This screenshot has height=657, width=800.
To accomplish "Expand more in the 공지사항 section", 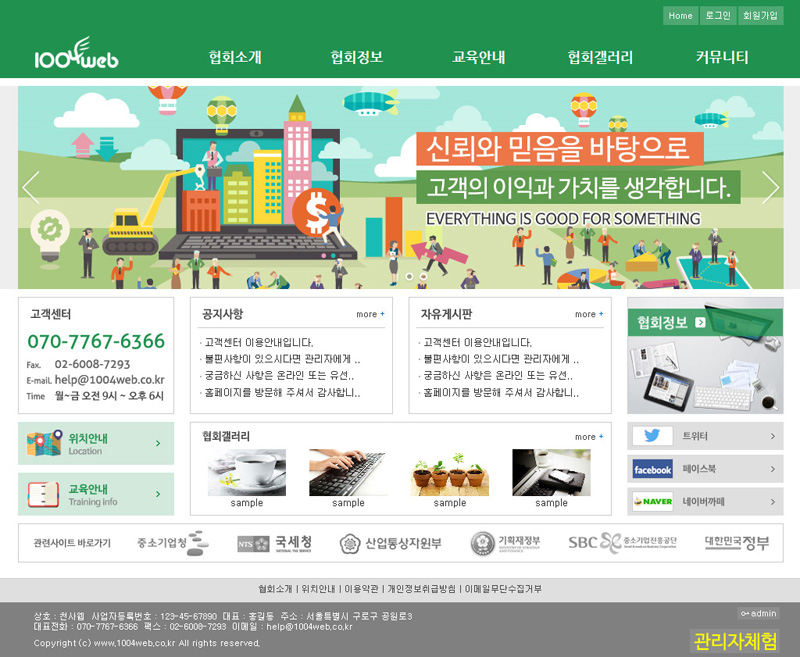I will [x=370, y=314].
